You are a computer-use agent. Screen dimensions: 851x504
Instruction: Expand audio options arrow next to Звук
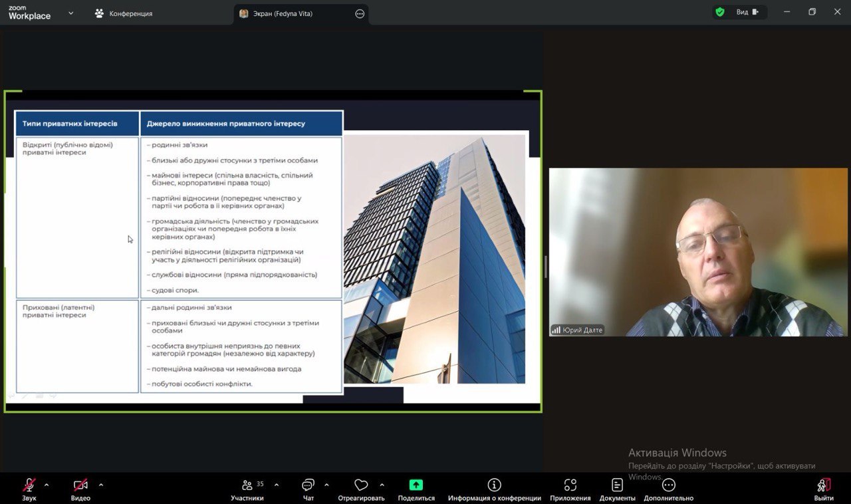click(x=47, y=485)
